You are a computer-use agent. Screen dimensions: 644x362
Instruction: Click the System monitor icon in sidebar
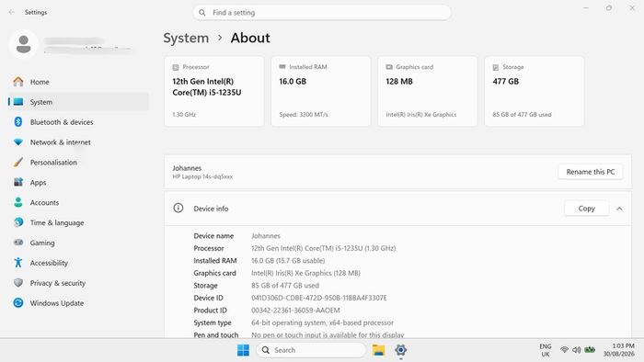18,102
